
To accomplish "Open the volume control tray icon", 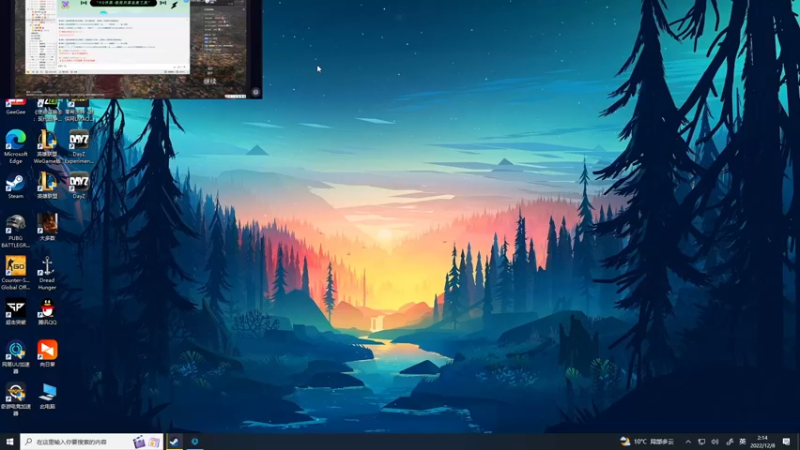I will coord(715,442).
